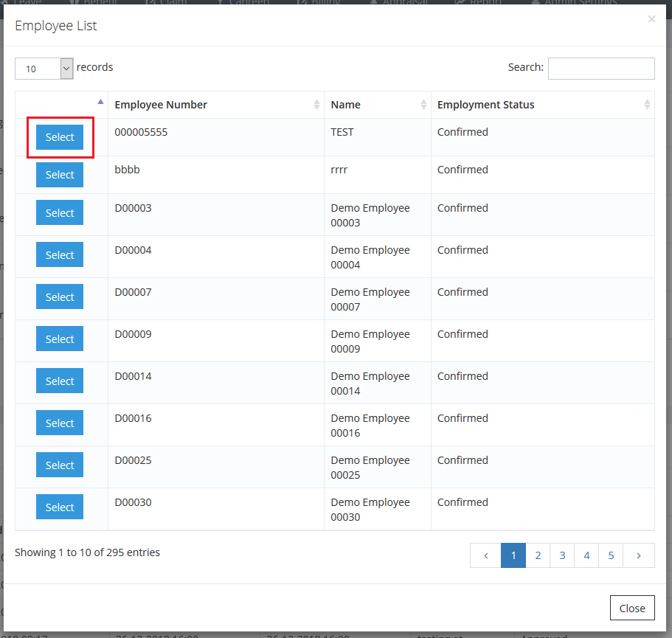This screenshot has width=672, height=638.
Task: Go to previous page arrow
Action: (485, 555)
